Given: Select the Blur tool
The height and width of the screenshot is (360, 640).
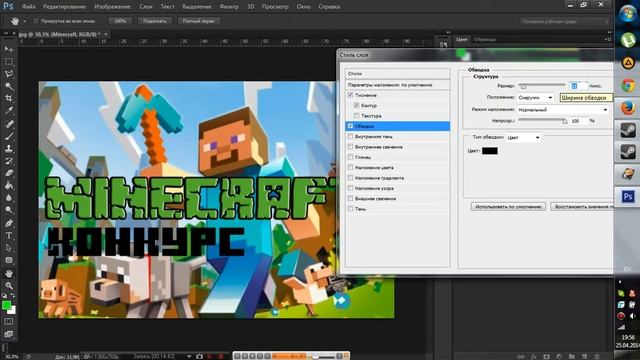Looking at the screenshot, I should (9, 198).
